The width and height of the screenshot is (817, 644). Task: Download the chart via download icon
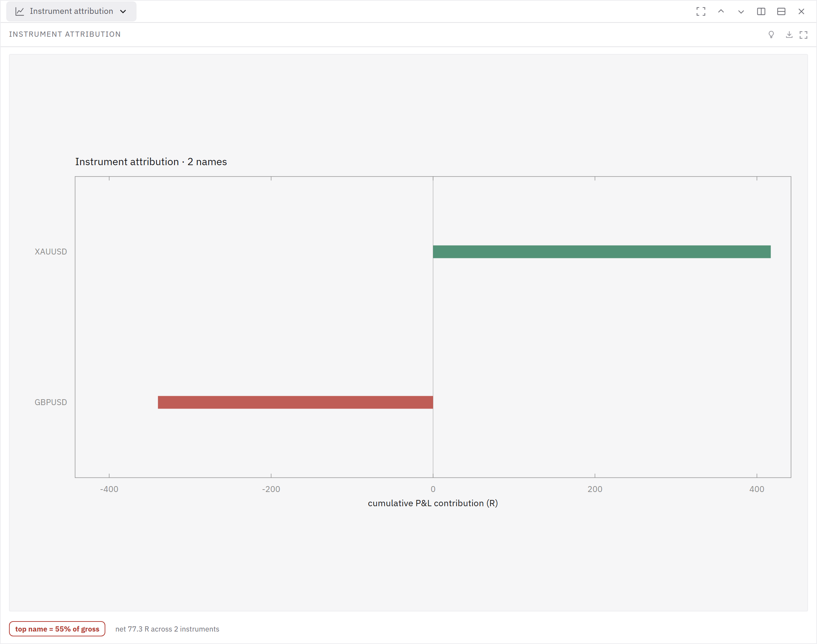789,35
